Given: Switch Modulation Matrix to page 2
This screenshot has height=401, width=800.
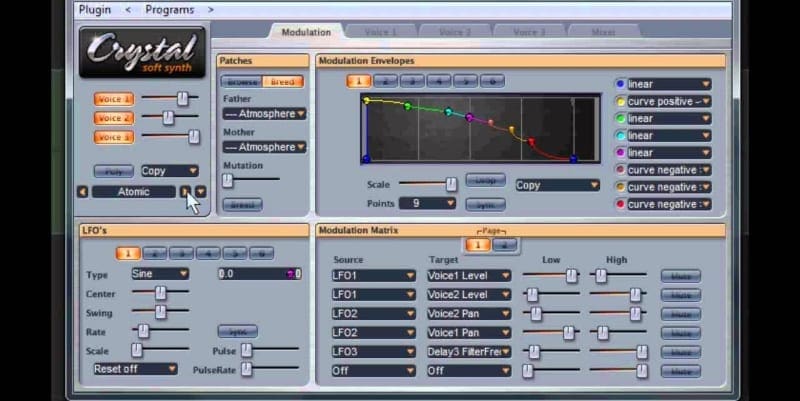Looking at the screenshot, I should pos(505,245).
